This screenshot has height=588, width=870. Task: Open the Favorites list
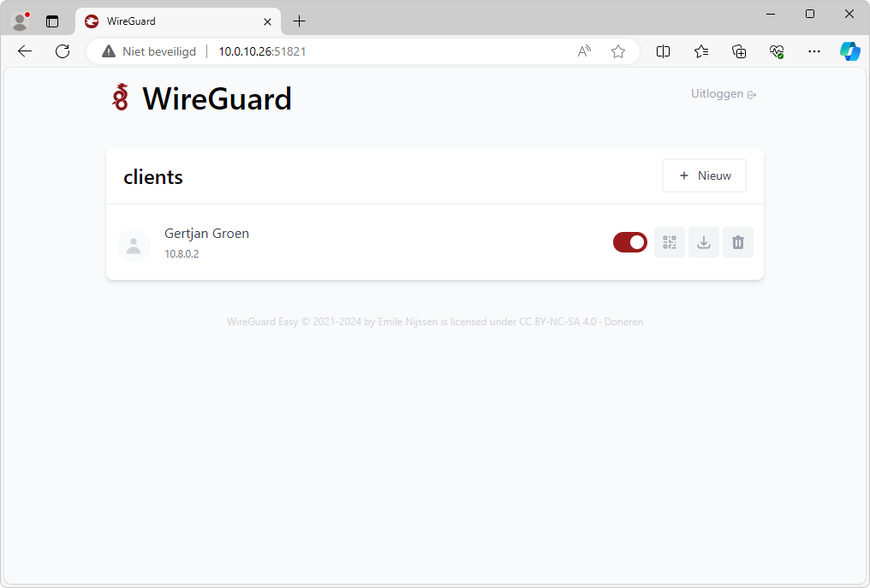701,51
